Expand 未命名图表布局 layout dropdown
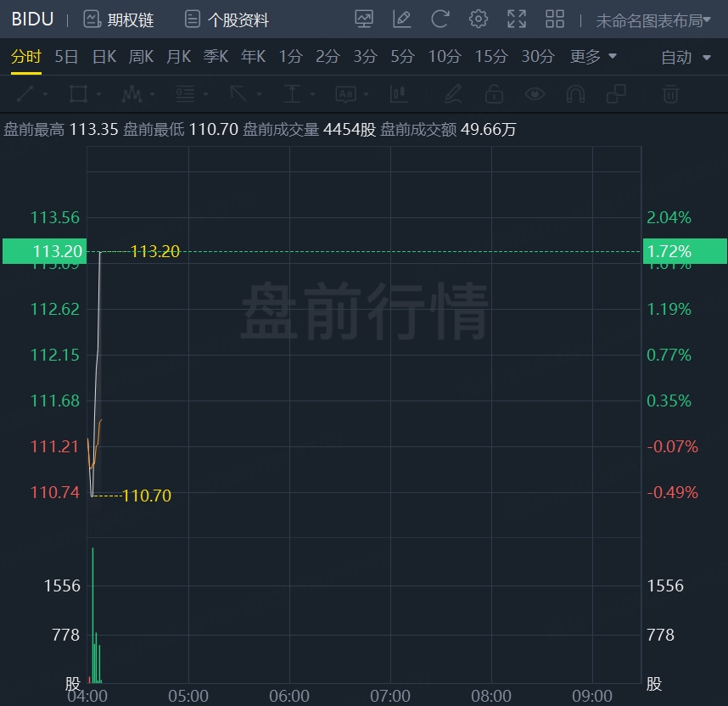This screenshot has width=728, height=706. click(x=653, y=20)
